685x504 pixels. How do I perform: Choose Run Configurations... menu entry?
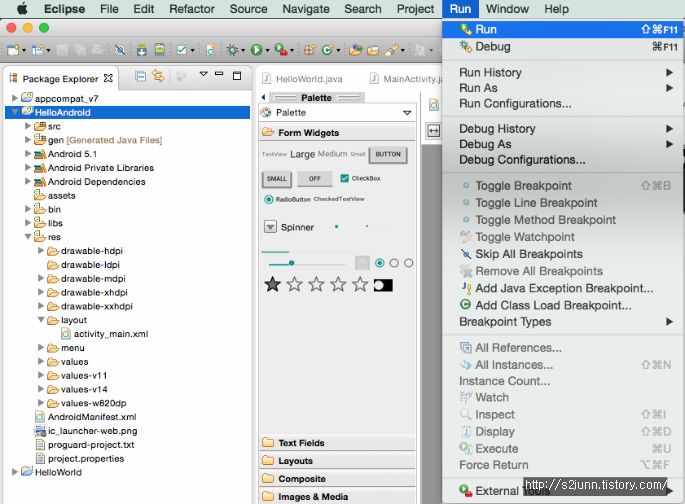click(562, 104)
